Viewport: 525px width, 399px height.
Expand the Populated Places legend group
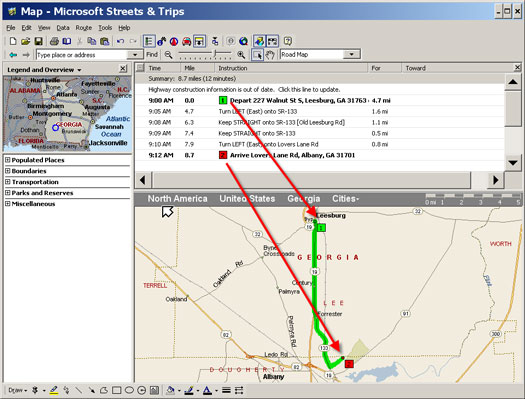7,160
